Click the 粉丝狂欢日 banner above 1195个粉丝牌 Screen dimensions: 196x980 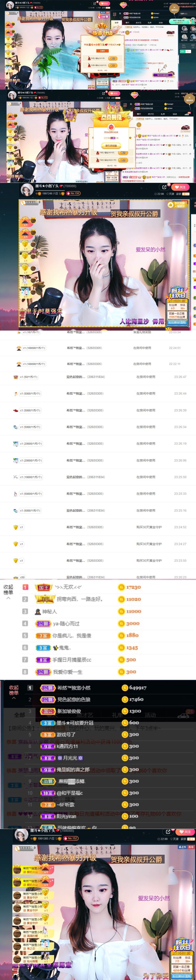point(178,293)
